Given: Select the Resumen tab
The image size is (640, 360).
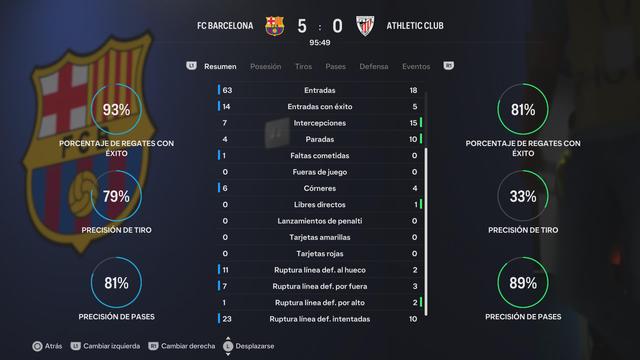Looking at the screenshot, I should tap(220, 67).
